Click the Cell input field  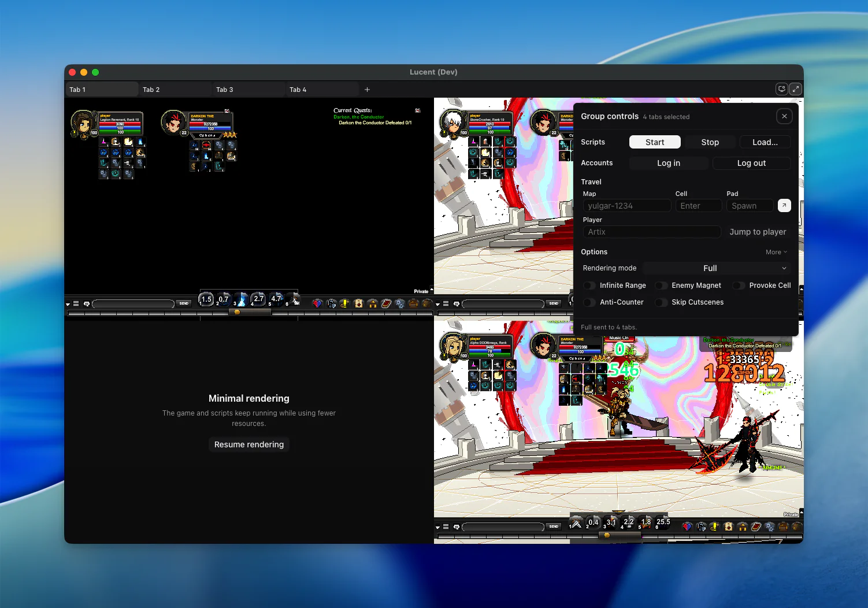[x=699, y=206]
